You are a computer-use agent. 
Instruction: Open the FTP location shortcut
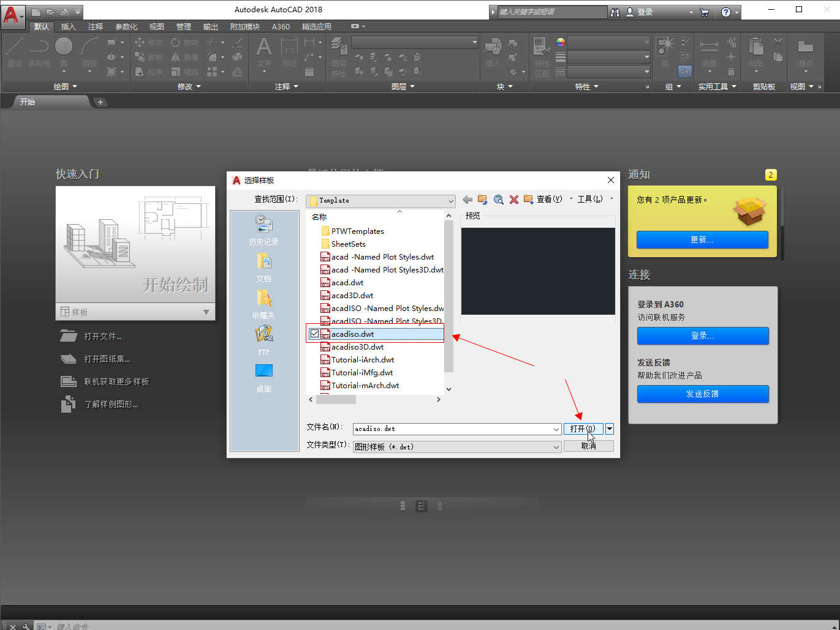click(x=263, y=340)
